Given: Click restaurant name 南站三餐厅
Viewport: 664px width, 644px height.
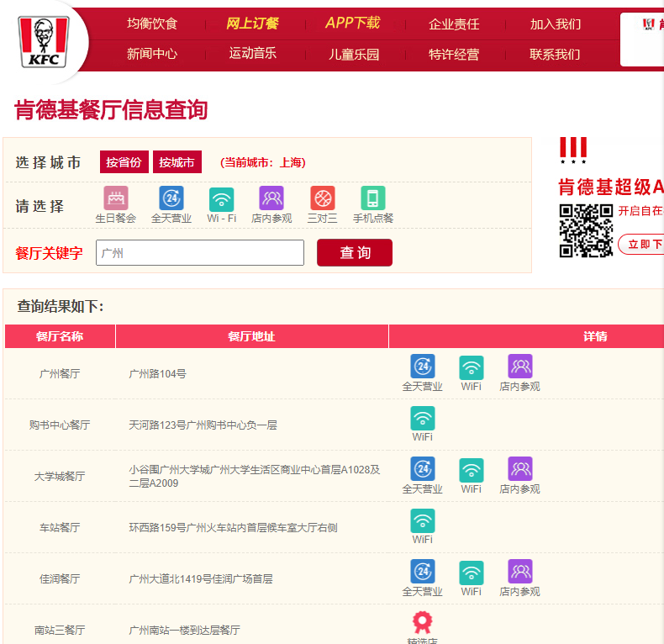Looking at the screenshot, I should [60, 630].
